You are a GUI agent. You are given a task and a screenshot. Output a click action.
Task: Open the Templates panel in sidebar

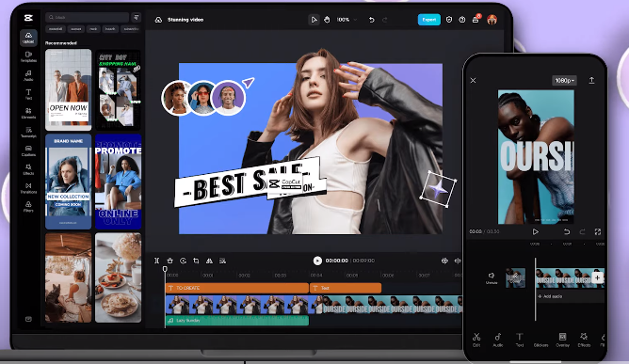pos(28,56)
